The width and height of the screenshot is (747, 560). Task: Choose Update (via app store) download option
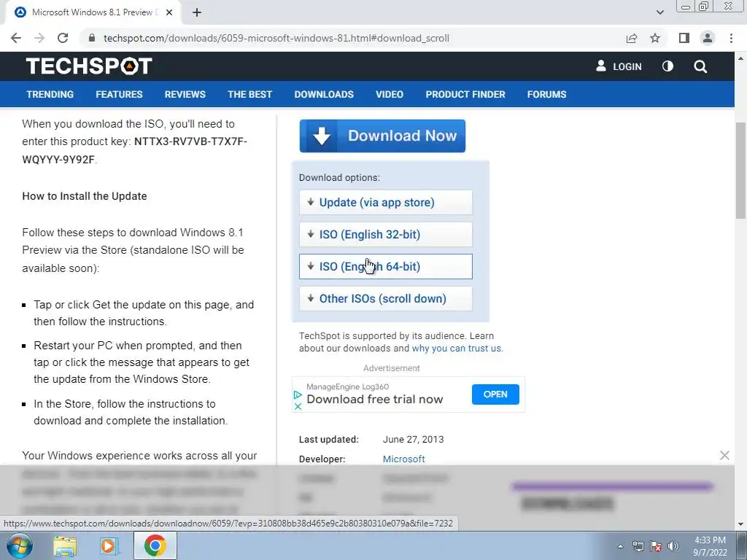[385, 203]
